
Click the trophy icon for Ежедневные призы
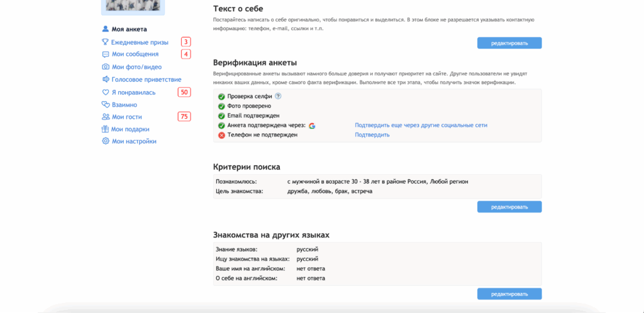(106, 42)
